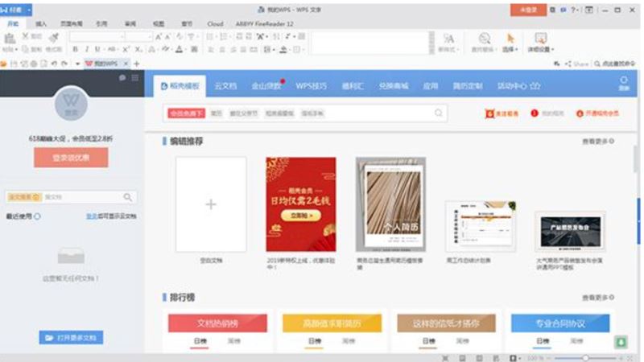Click the Undo arrow in quick access bar
This screenshot has height=362, width=644.
click(54, 64)
